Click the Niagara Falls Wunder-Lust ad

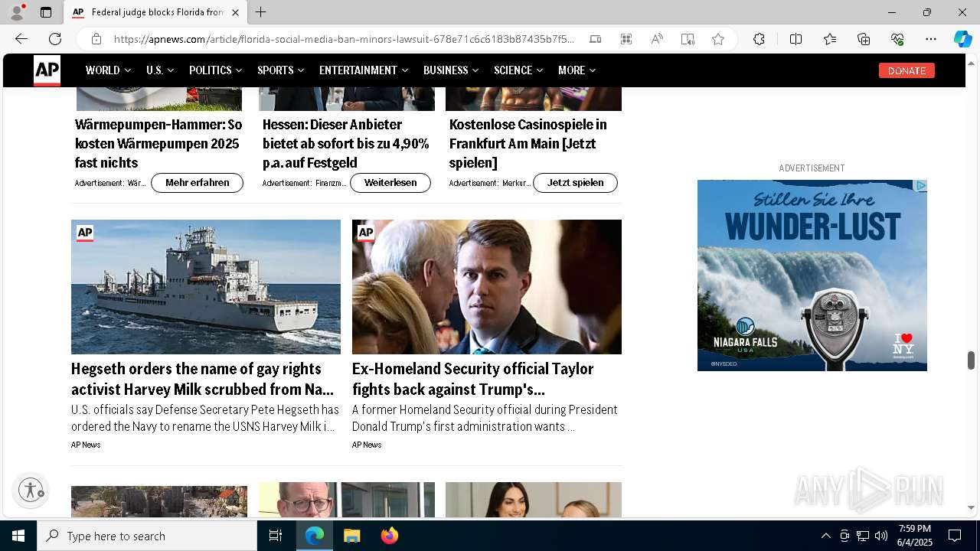(812, 275)
